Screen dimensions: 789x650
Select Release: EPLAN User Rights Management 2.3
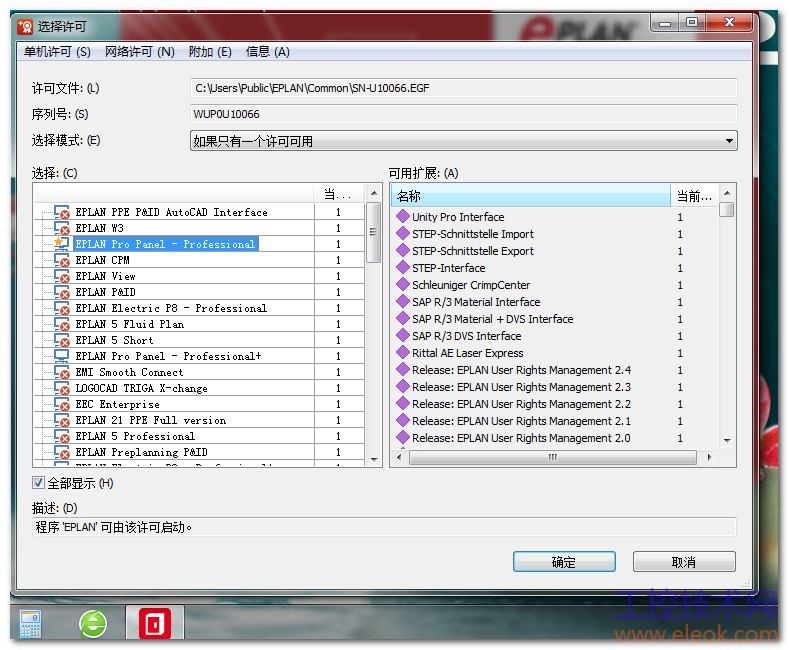click(x=521, y=387)
